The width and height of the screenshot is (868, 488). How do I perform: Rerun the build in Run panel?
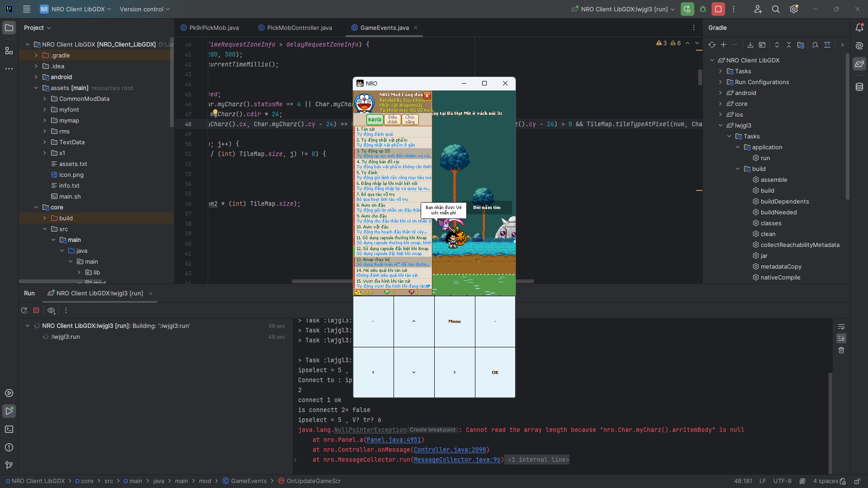coord(24,310)
